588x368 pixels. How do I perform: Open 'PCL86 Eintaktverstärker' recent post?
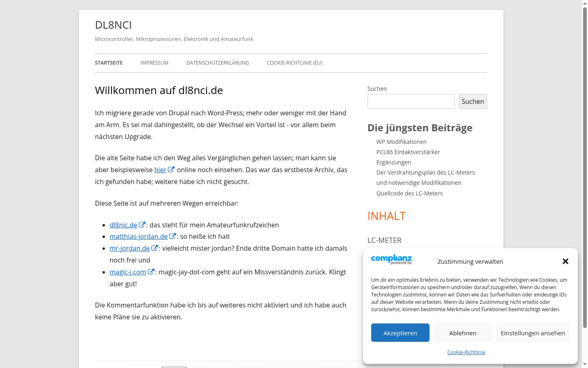coord(408,152)
